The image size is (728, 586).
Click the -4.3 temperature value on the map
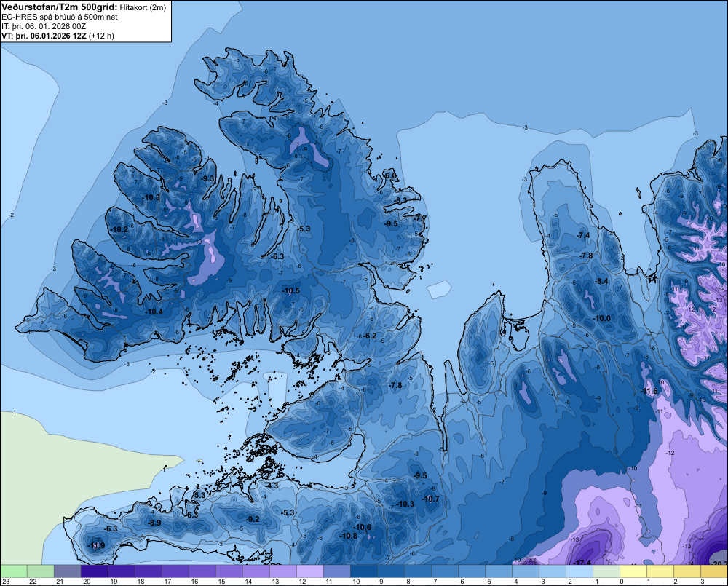pyautogui.click(x=272, y=486)
